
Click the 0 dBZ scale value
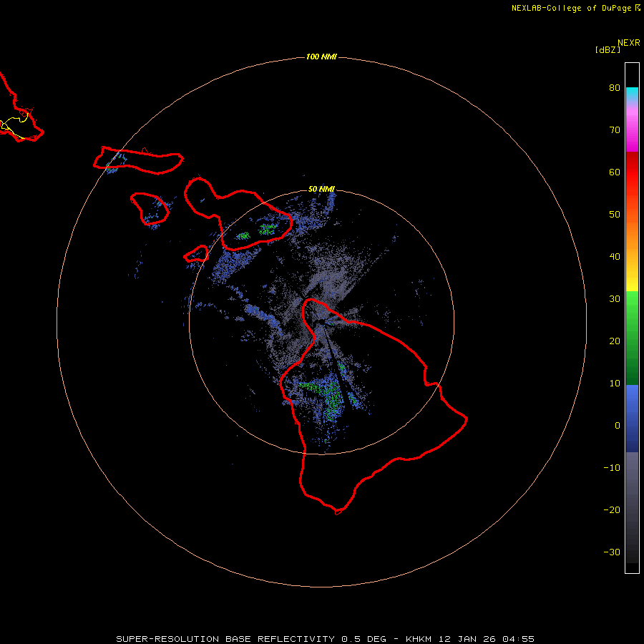[x=618, y=426]
